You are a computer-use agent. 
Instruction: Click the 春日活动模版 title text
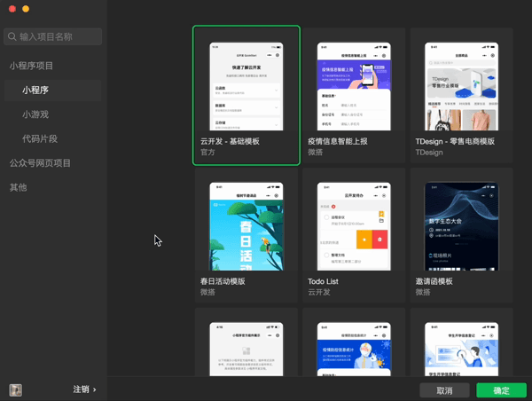[x=223, y=281]
